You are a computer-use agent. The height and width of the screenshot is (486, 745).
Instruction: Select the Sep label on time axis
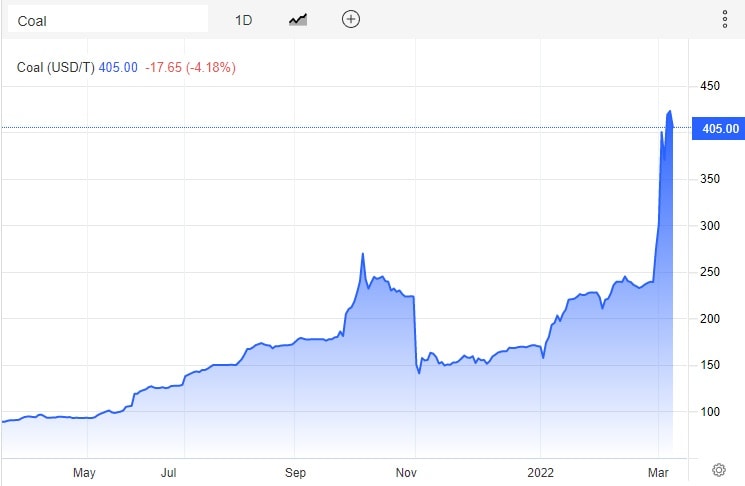point(294,470)
